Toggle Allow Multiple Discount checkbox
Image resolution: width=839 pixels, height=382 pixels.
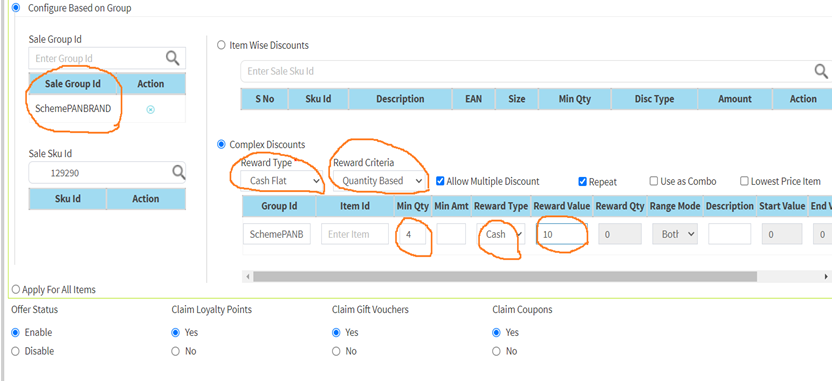click(x=440, y=181)
